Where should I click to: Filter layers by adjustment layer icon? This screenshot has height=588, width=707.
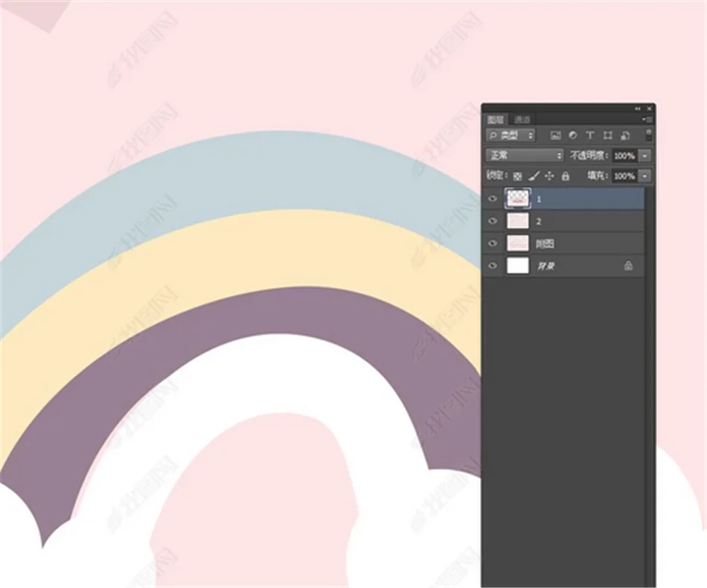(x=572, y=135)
